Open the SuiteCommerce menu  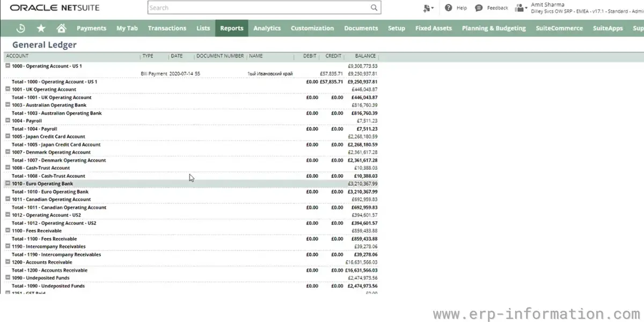point(559,28)
